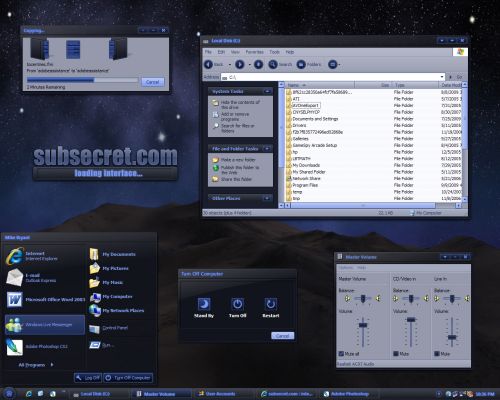
Task: Click the Turn Off power icon
Action: [x=237, y=304]
